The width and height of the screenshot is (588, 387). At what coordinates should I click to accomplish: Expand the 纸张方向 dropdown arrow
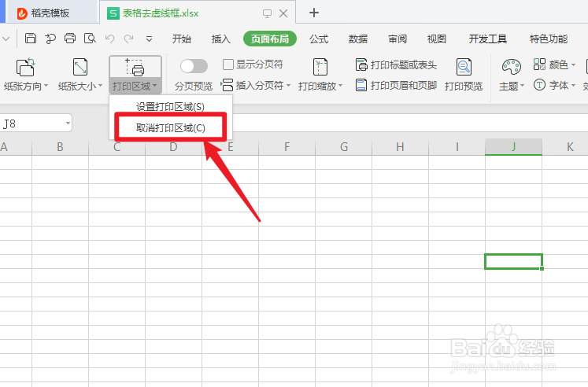click(x=46, y=86)
